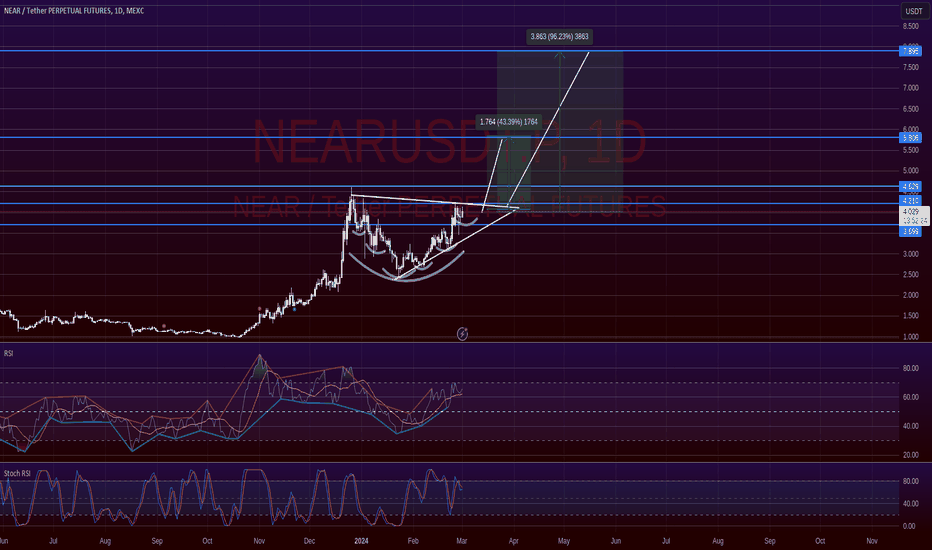Click the 3.863 (96.23%) measurement label
The image size is (932, 550).
pyautogui.click(x=559, y=37)
